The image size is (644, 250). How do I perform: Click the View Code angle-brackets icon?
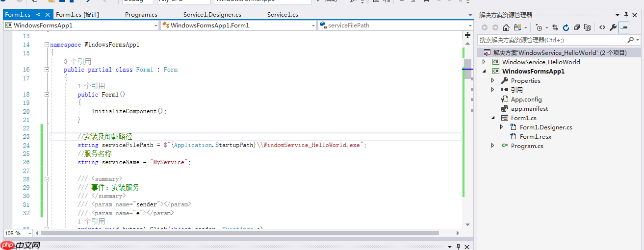point(602,27)
